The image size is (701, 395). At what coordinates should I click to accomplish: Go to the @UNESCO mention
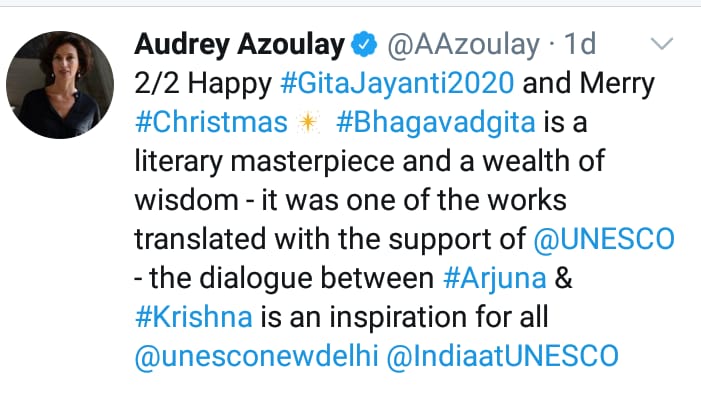(x=604, y=239)
